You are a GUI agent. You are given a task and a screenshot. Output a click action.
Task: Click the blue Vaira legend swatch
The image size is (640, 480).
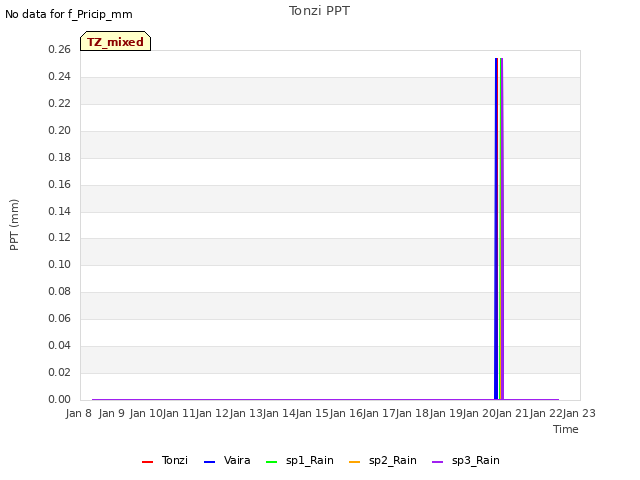pos(209,462)
